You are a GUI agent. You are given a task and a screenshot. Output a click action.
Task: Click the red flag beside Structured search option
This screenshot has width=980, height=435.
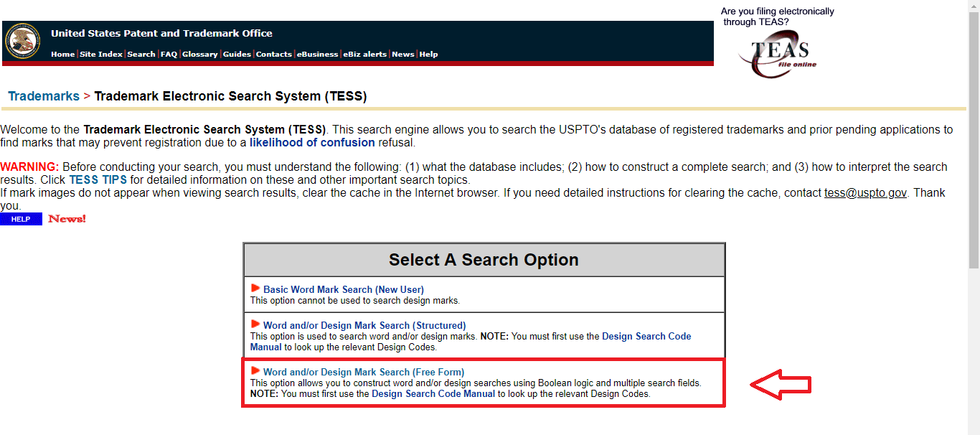[255, 324]
